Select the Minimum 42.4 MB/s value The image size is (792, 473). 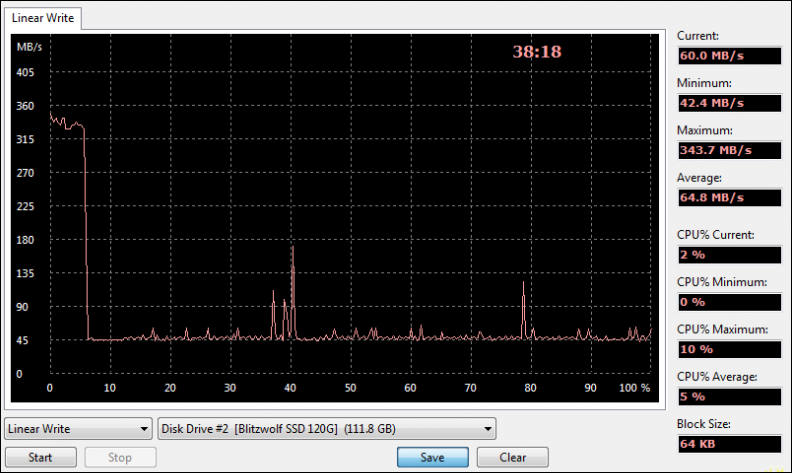[729, 103]
